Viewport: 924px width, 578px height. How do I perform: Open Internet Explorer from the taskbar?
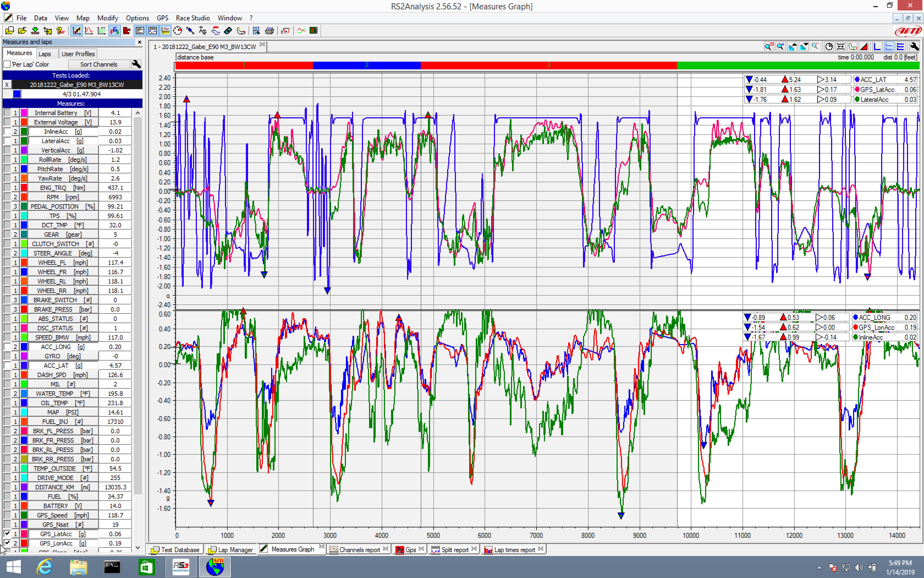[x=45, y=567]
